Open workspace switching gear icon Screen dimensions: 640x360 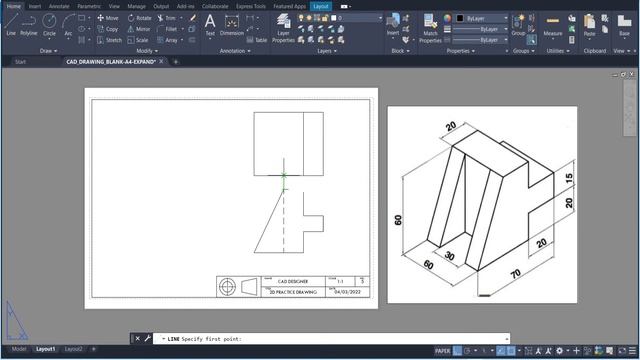pos(560,351)
